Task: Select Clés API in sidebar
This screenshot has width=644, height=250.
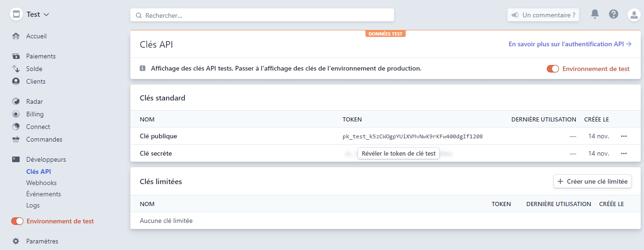Action: point(38,171)
